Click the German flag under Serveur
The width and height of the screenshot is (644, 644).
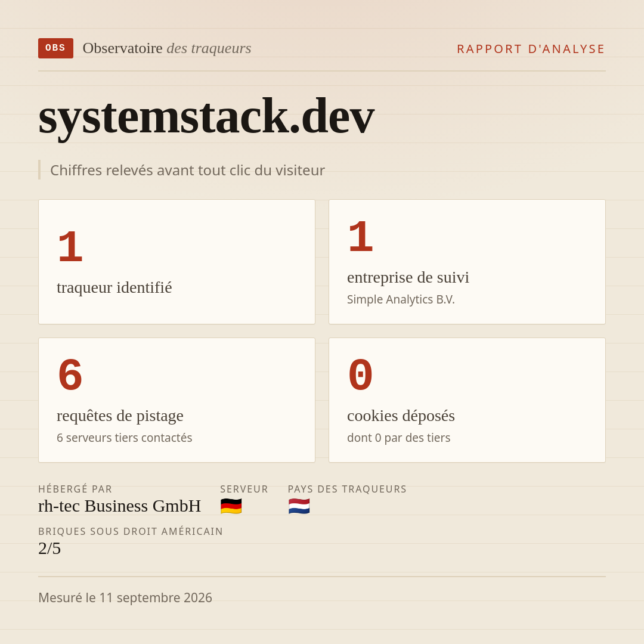(231, 506)
